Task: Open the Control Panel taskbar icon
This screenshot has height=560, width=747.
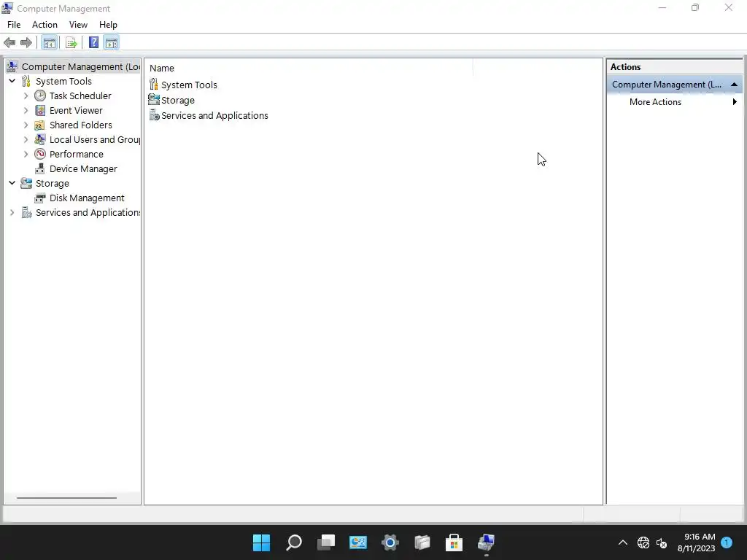Action: (x=357, y=542)
